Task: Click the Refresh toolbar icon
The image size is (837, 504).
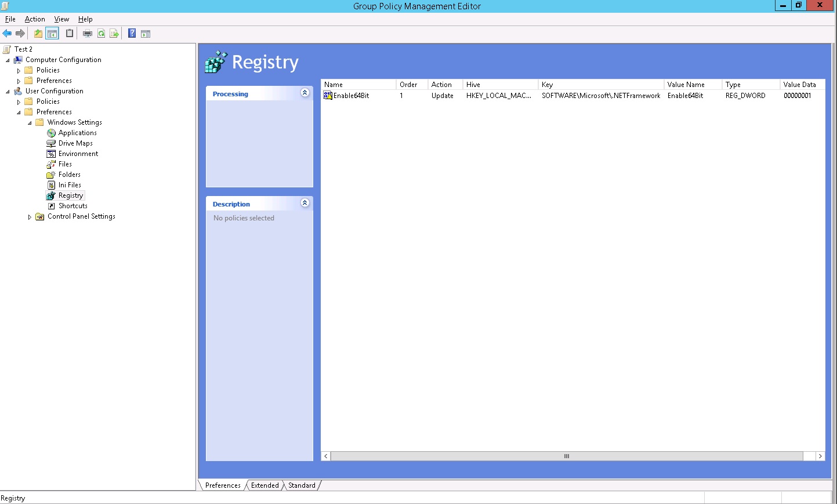Action: [x=100, y=33]
